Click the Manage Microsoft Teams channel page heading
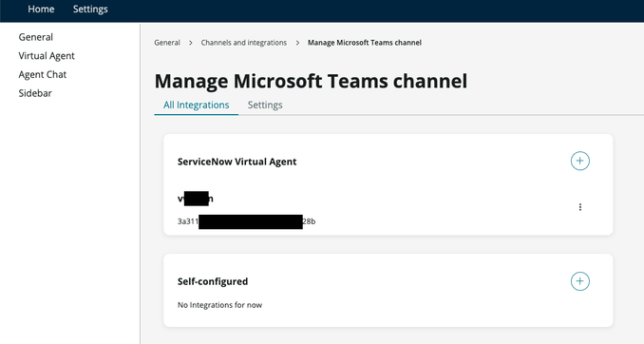 pos(311,81)
